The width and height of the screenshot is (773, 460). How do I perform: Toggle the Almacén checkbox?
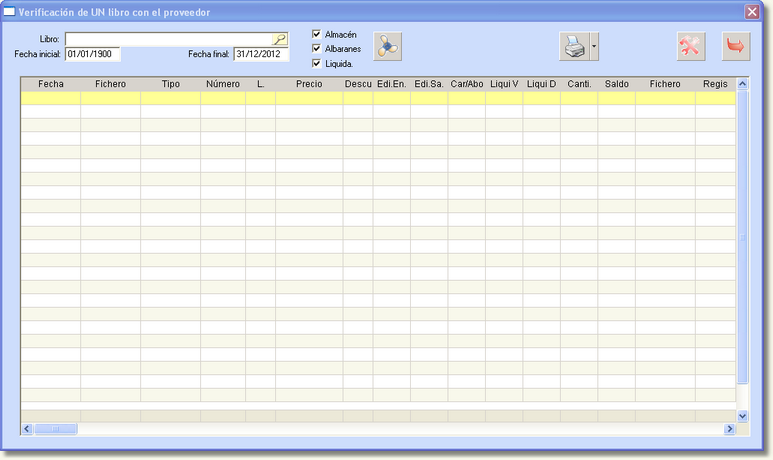pos(317,34)
